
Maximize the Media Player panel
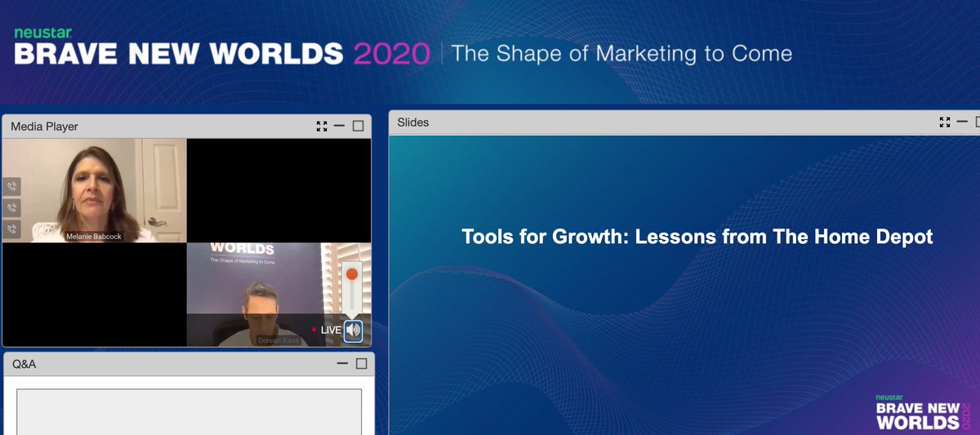(358, 126)
